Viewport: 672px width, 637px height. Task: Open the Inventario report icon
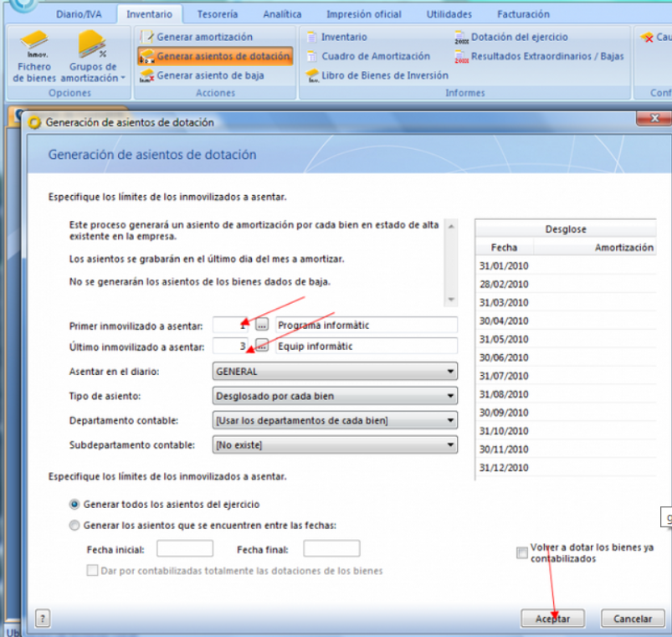(x=311, y=37)
